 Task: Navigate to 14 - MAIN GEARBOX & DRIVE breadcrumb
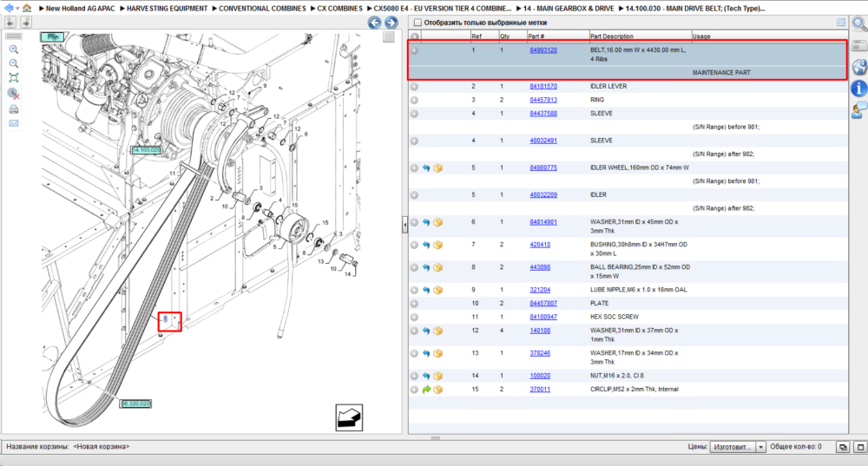coord(569,9)
